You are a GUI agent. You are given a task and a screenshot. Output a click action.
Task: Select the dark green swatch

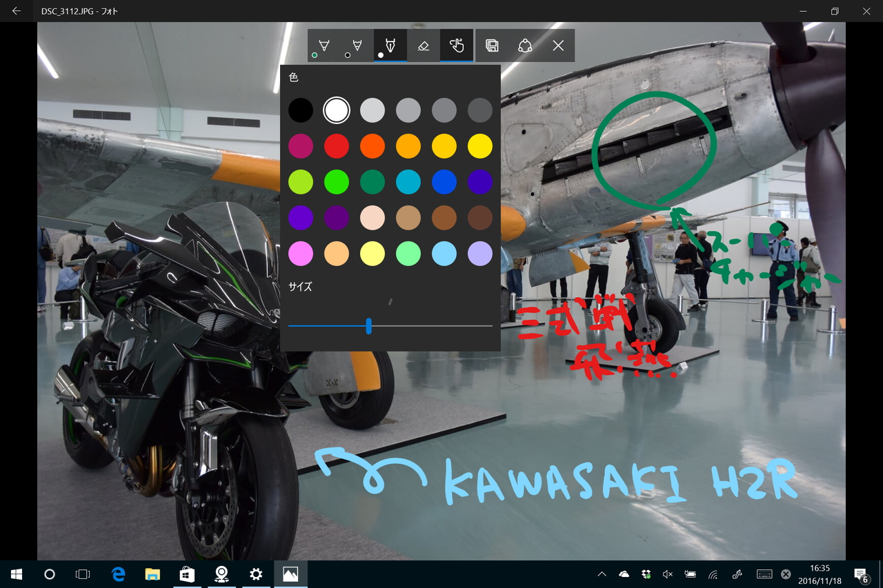coord(373,182)
